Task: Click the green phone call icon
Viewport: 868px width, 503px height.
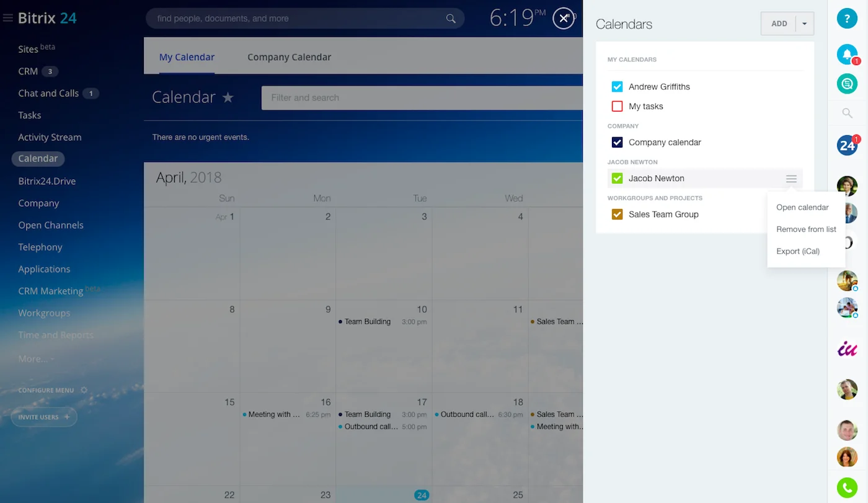Action: click(847, 488)
